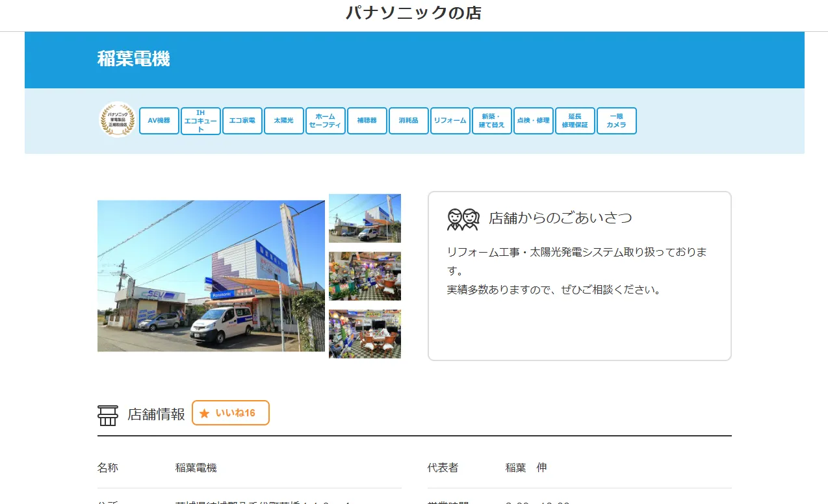Select the 消耗品 category tag
Screen dimensions: 828x504
(x=409, y=121)
